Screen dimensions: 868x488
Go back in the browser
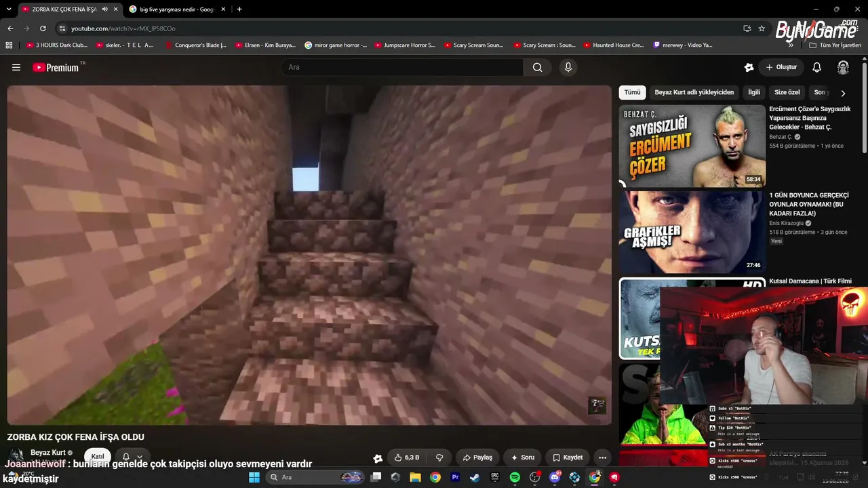pos(10,28)
